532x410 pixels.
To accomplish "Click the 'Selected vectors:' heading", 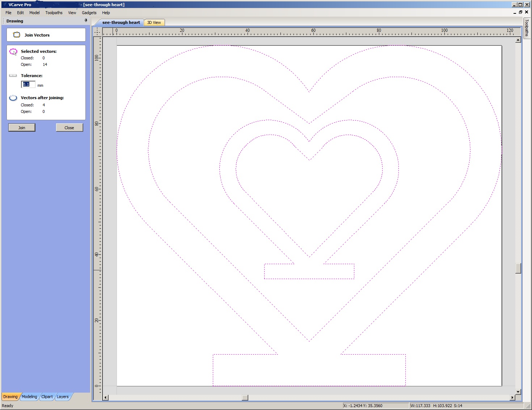I will pyautogui.click(x=39, y=51).
